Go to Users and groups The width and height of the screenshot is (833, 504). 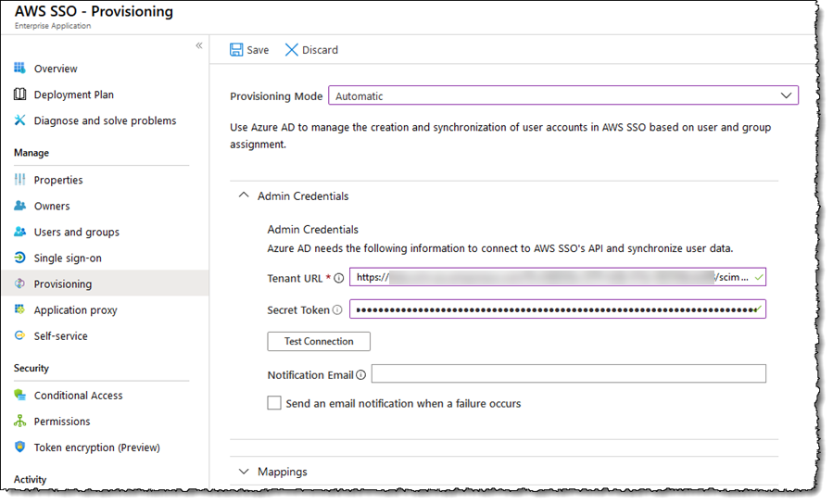(77, 233)
